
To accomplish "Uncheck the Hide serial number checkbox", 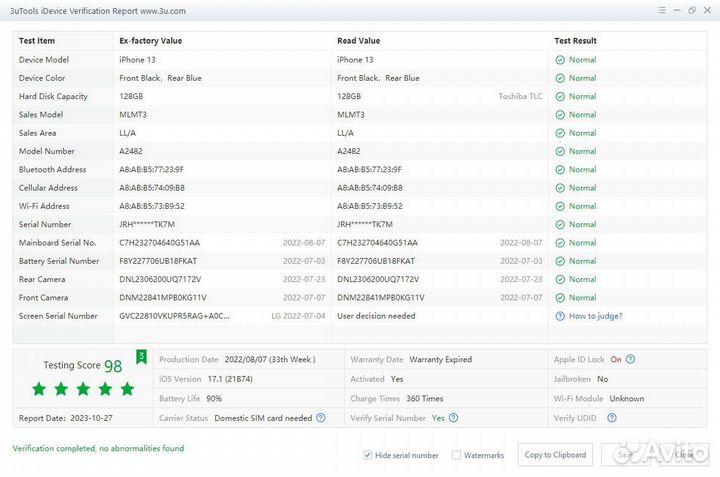I will pyautogui.click(x=367, y=455).
